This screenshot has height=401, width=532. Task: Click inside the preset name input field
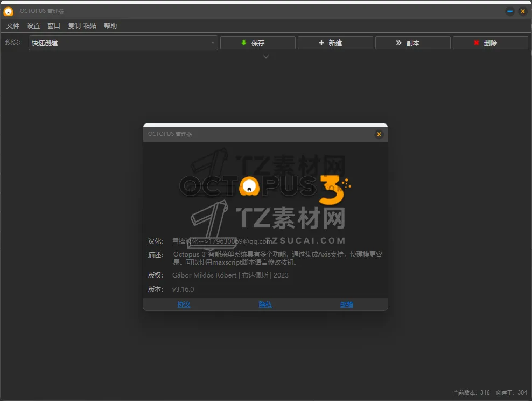tap(108, 42)
